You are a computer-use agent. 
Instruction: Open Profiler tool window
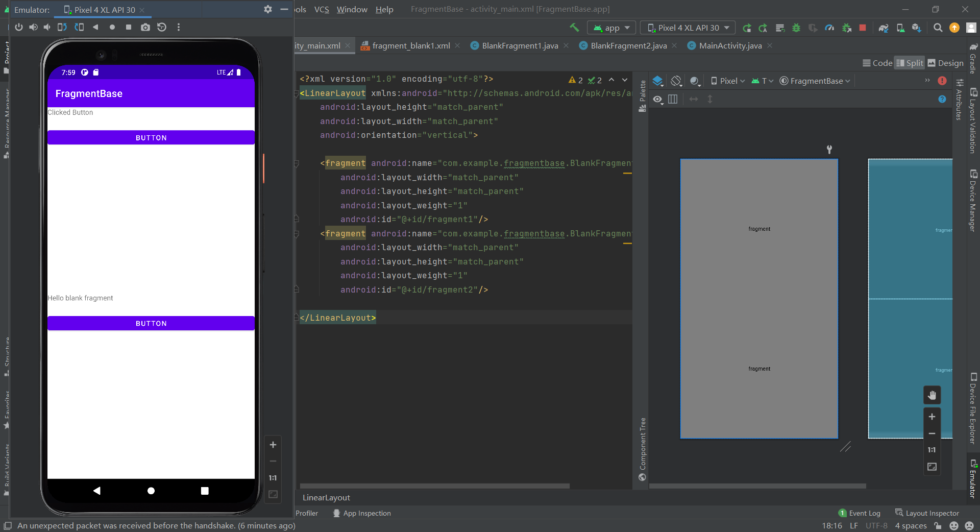(307, 513)
